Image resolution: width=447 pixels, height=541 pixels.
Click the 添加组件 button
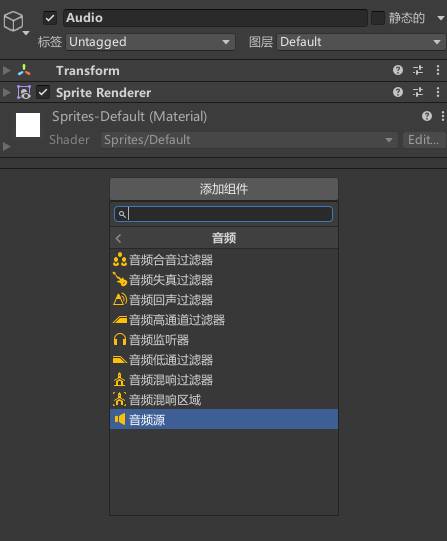pos(224,189)
